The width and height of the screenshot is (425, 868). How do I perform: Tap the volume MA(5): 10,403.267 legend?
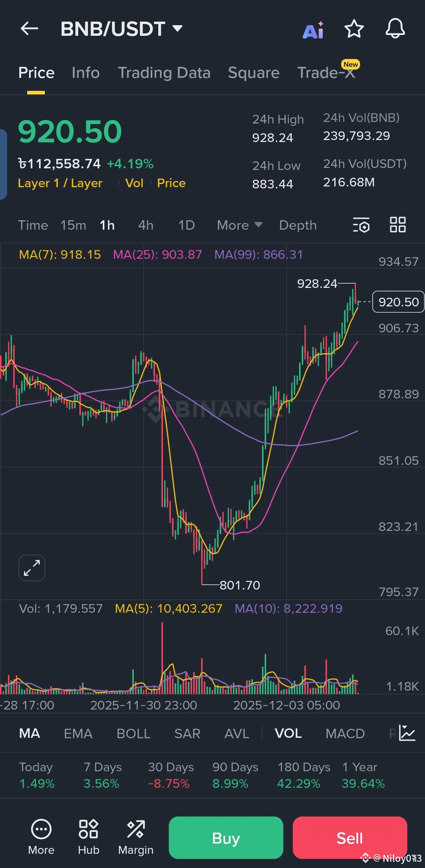pyautogui.click(x=168, y=608)
